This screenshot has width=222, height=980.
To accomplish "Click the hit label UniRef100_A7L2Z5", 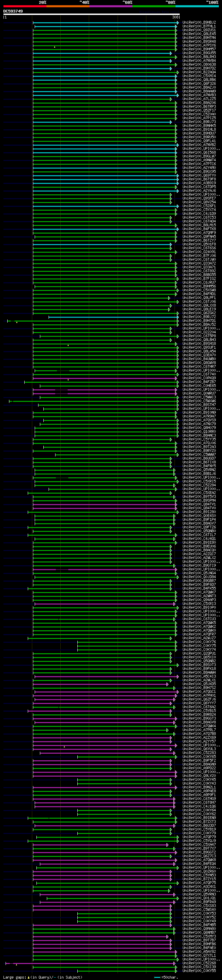I will [199, 99].
